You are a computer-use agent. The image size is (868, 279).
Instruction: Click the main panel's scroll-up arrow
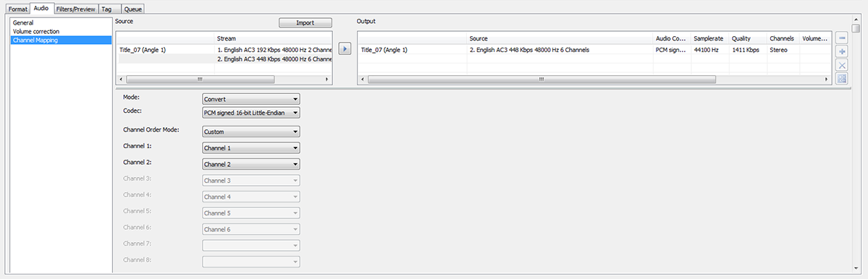pos(856,20)
